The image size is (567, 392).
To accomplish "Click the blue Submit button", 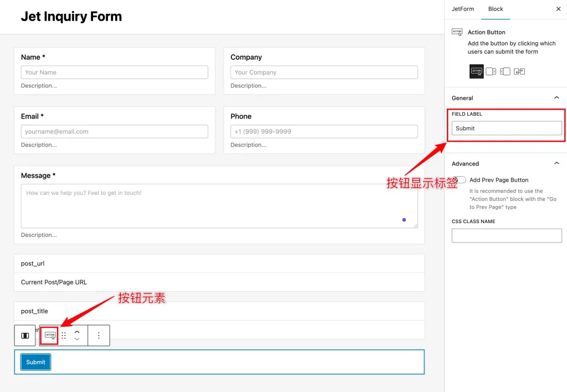I will pyautogui.click(x=35, y=362).
